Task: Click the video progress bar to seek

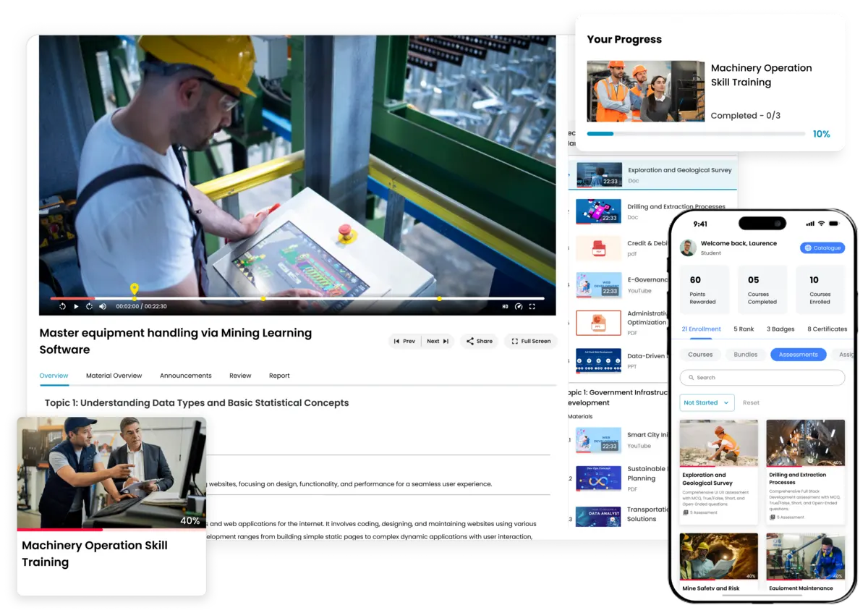Action: pyautogui.click(x=325, y=298)
